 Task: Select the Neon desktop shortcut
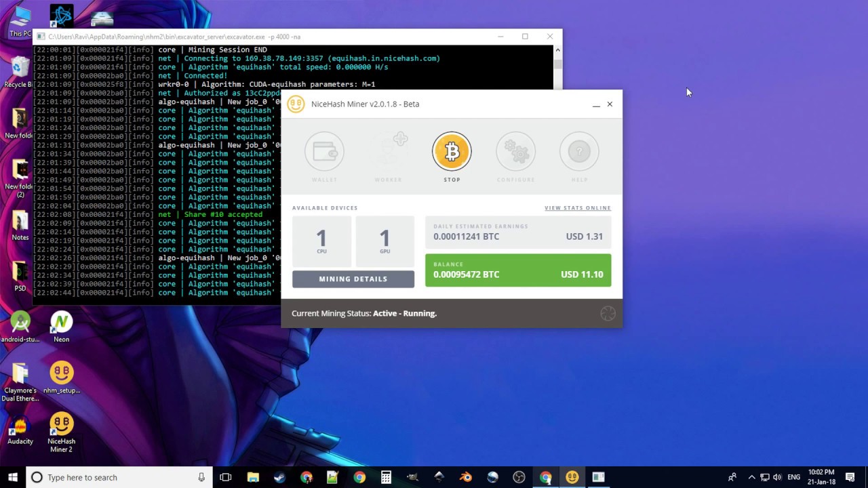click(x=61, y=327)
